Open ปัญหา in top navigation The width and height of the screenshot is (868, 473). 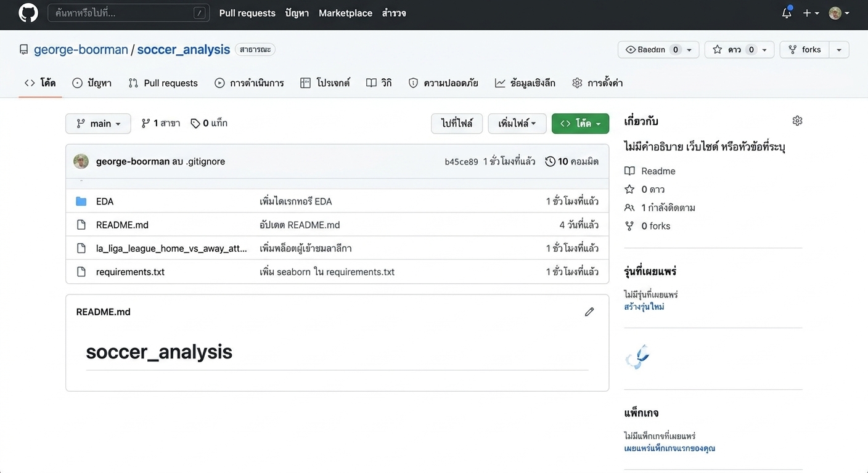pos(297,13)
